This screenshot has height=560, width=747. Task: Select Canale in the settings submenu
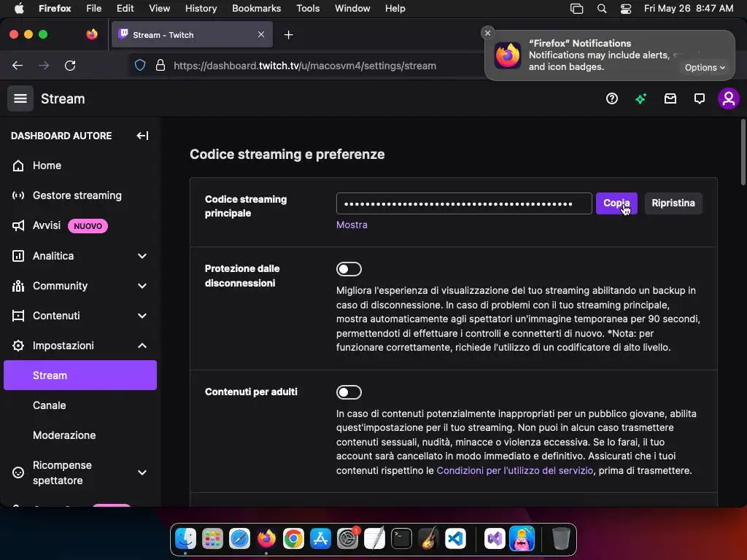(x=80, y=405)
